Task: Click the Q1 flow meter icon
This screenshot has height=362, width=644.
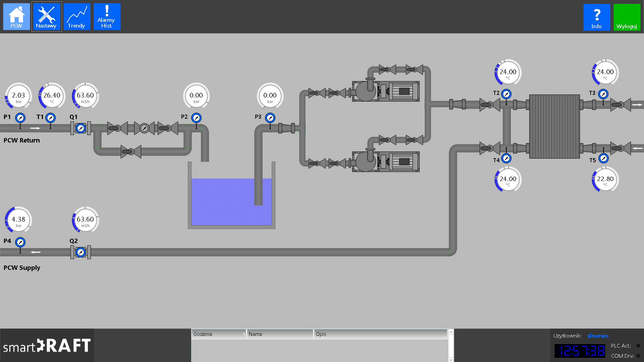Action: pyautogui.click(x=80, y=128)
